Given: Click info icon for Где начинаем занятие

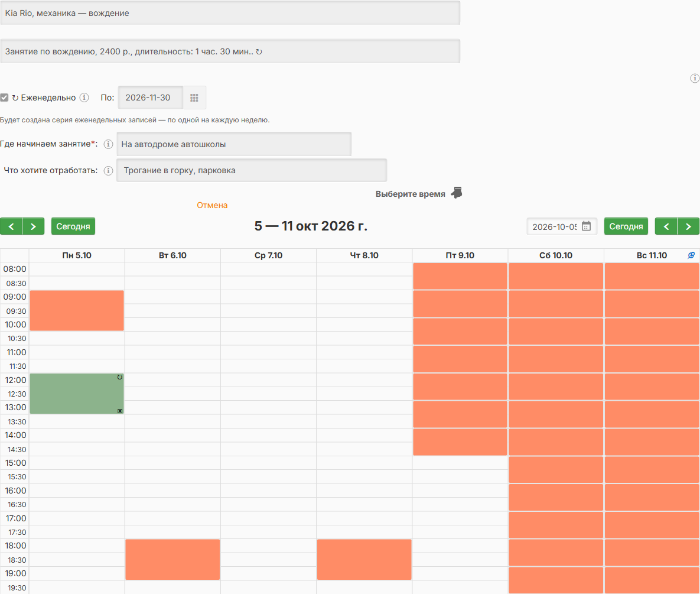Looking at the screenshot, I should [108, 144].
